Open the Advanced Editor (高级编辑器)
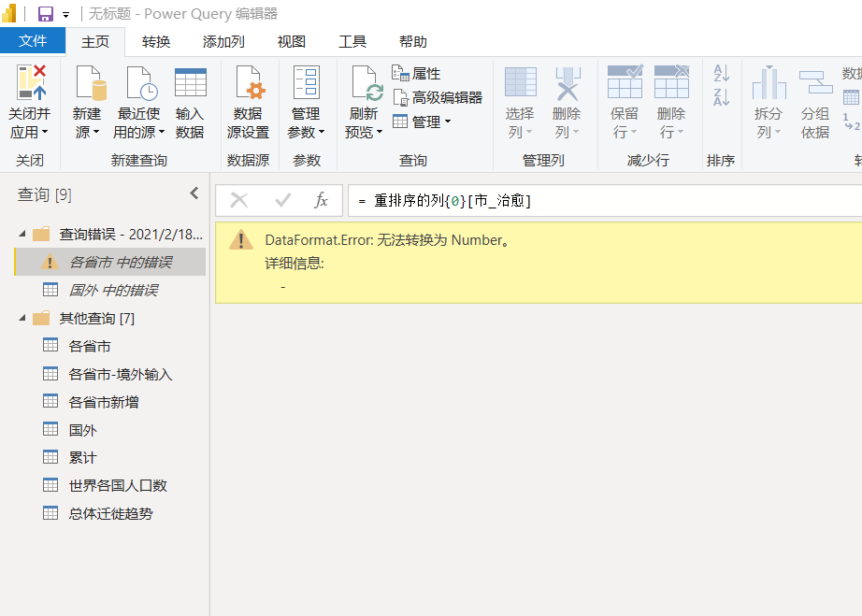The height and width of the screenshot is (616, 862). [x=438, y=97]
